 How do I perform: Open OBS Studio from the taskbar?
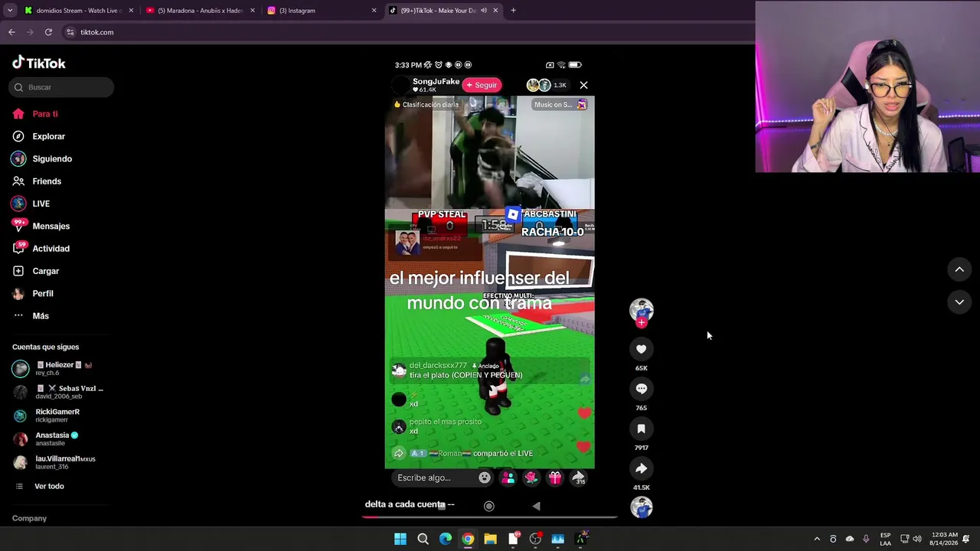535,539
